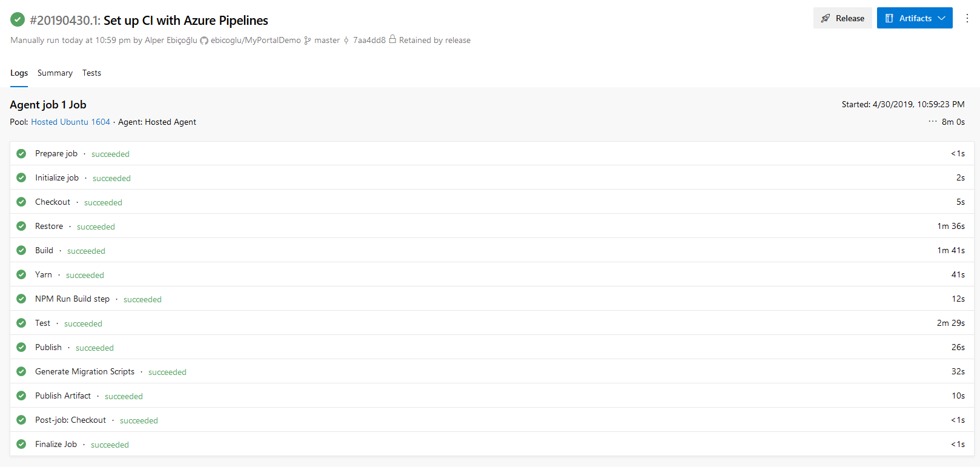Click the green check icon for Build

21,250
